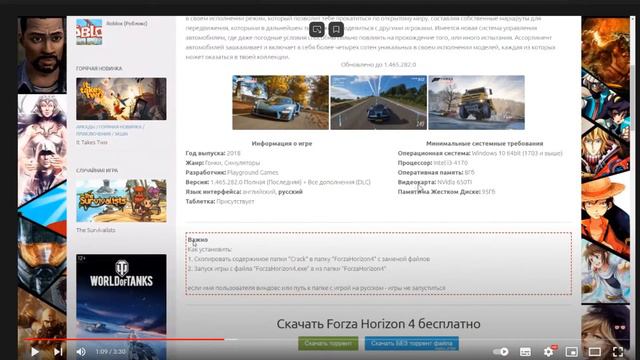Toggle subtitles/closed captions

[525, 351]
